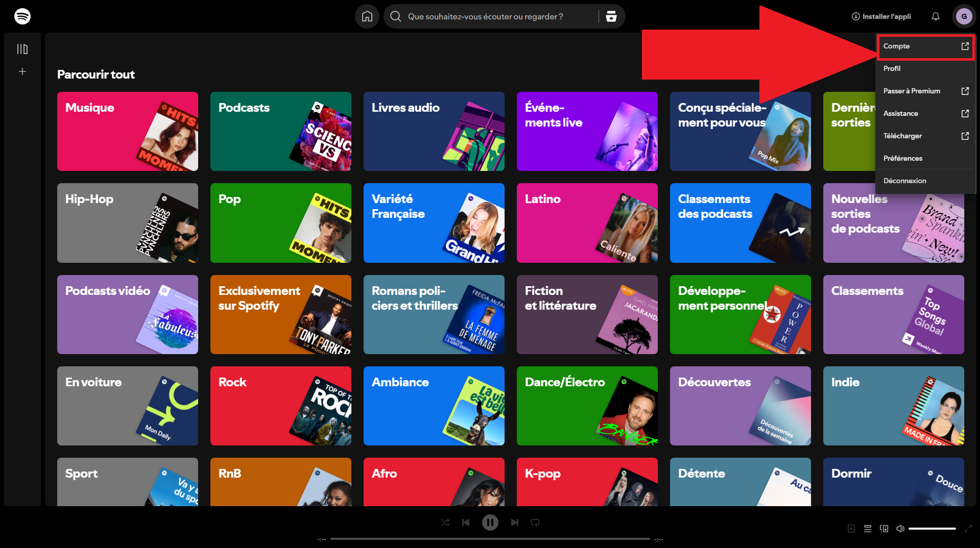Open the K-pop category card
Image resolution: width=980 pixels, height=548 pixels.
tap(587, 482)
